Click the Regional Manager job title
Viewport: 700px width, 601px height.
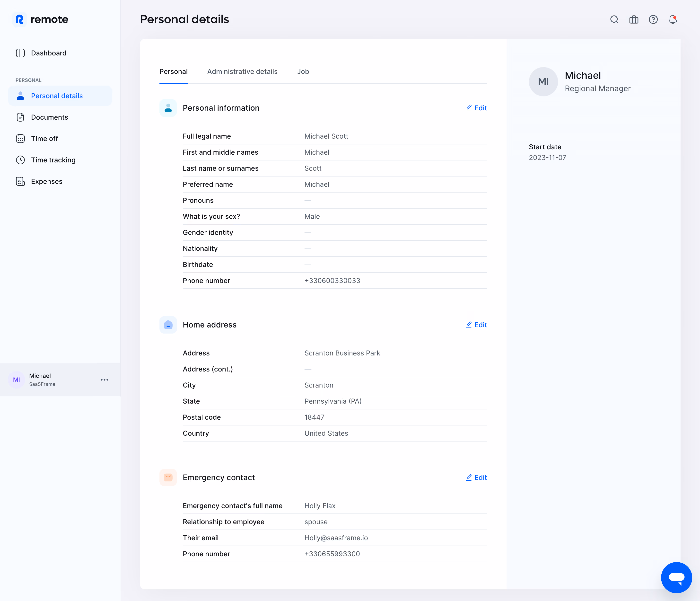tap(598, 88)
